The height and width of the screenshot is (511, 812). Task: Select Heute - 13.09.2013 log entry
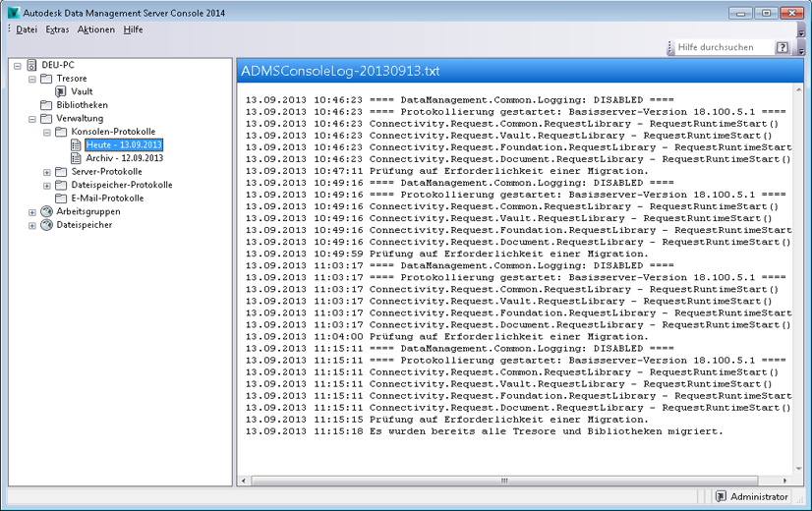(x=124, y=145)
